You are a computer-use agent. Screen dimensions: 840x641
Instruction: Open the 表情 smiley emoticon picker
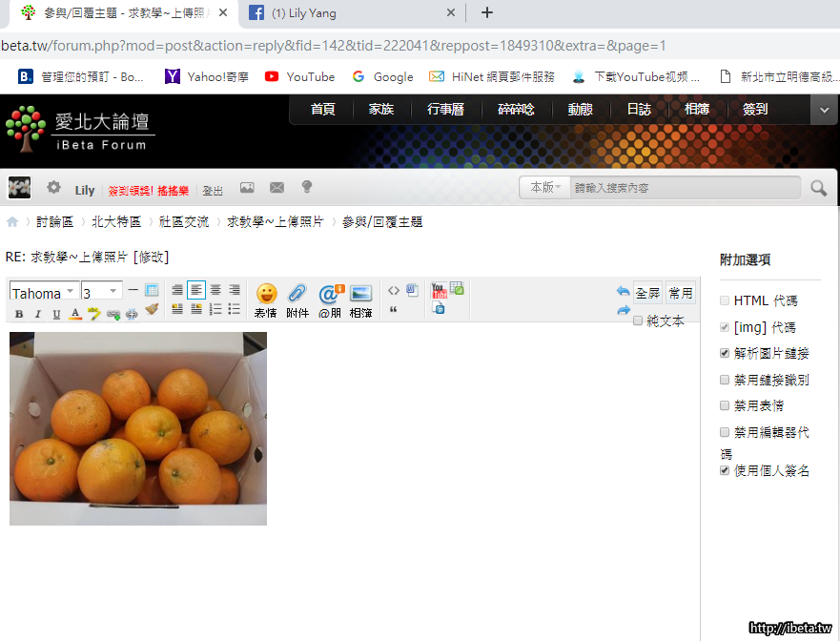[266, 294]
